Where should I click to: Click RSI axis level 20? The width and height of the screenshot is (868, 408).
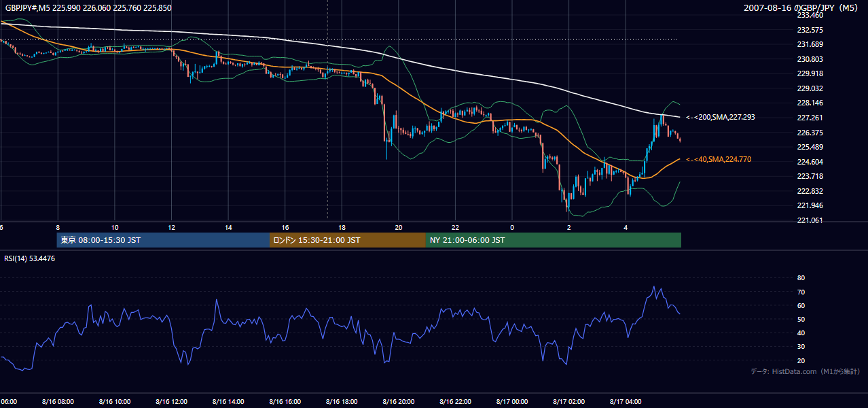click(x=801, y=360)
